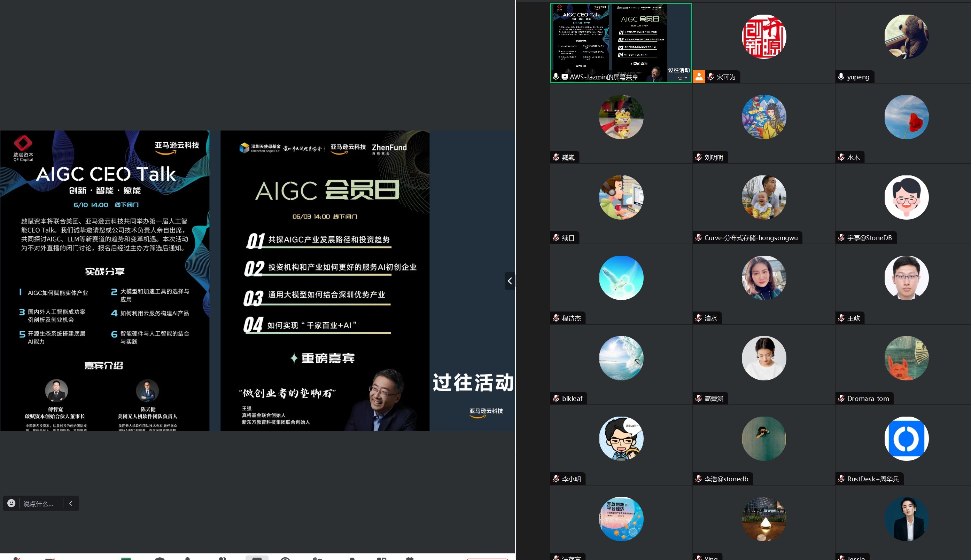This screenshot has height=560, width=971.
Task: Select the red 创新源 avatar of 宋可为
Action: tap(764, 37)
